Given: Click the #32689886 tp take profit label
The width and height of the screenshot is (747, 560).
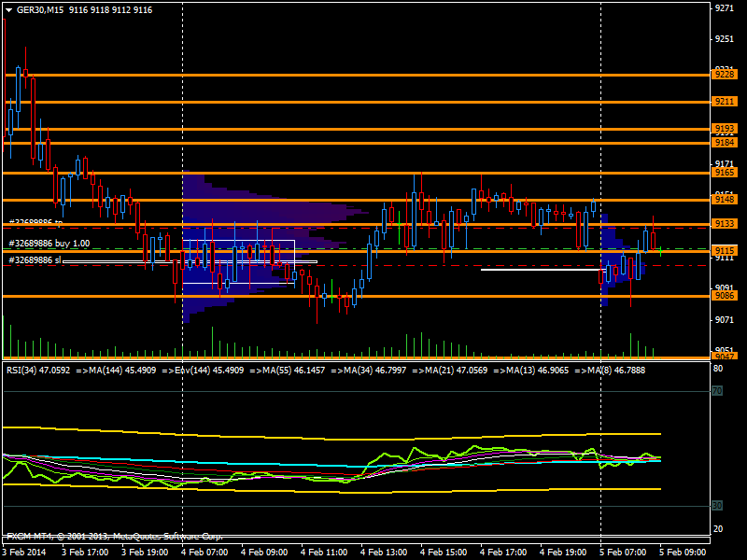Looking at the screenshot, I should tap(35, 223).
